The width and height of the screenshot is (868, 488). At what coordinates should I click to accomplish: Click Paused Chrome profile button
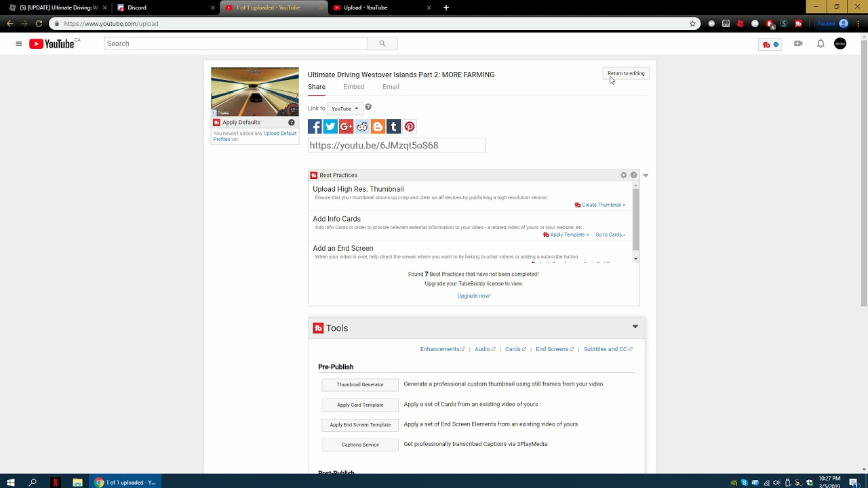point(833,23)
